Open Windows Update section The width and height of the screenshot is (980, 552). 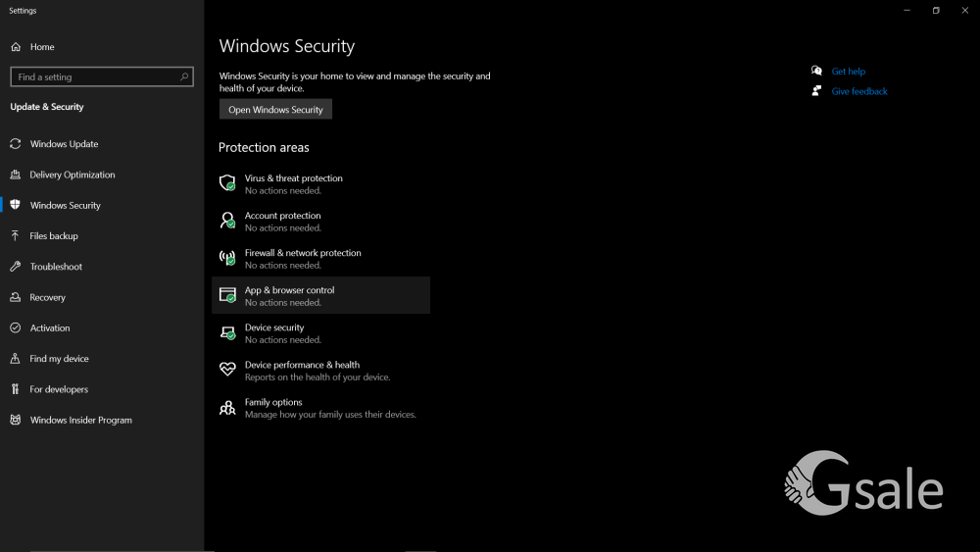tap(64, 144)
